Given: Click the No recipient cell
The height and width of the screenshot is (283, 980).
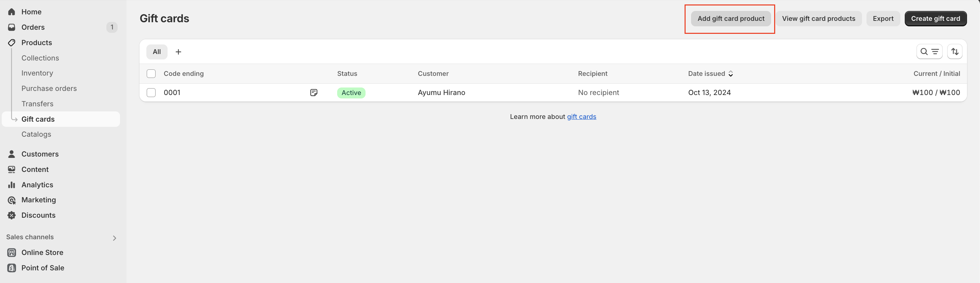Looking at the screenshot, I should 598,92.
